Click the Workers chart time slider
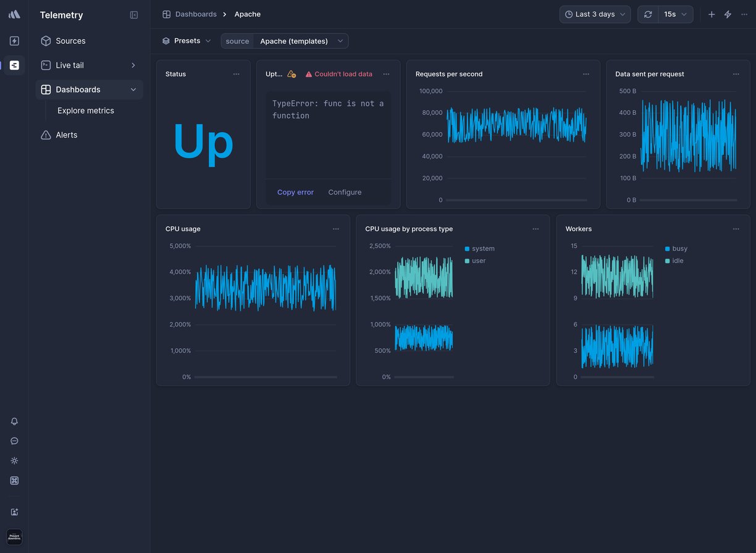Image resolution: width=756 pixels, height=553 pixels. click(x=617, y=377)
